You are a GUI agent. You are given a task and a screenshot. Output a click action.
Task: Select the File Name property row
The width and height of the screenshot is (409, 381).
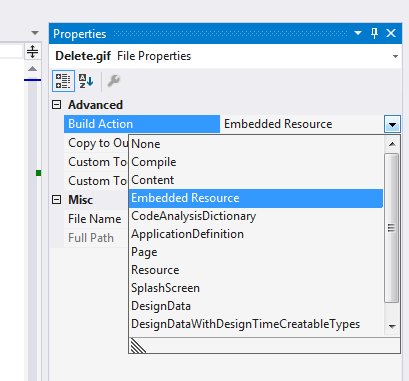pyautogui.click(x=96, y=219)
